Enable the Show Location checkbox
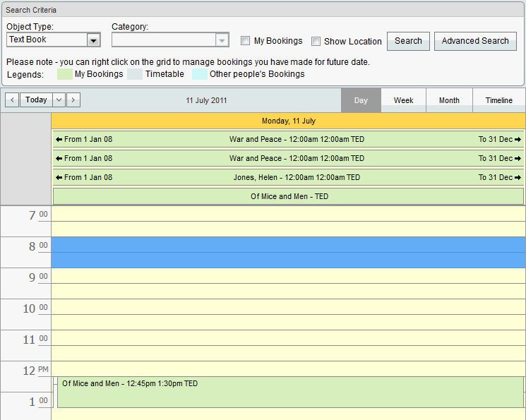526x420 pixels. click(x=316, y=41)
